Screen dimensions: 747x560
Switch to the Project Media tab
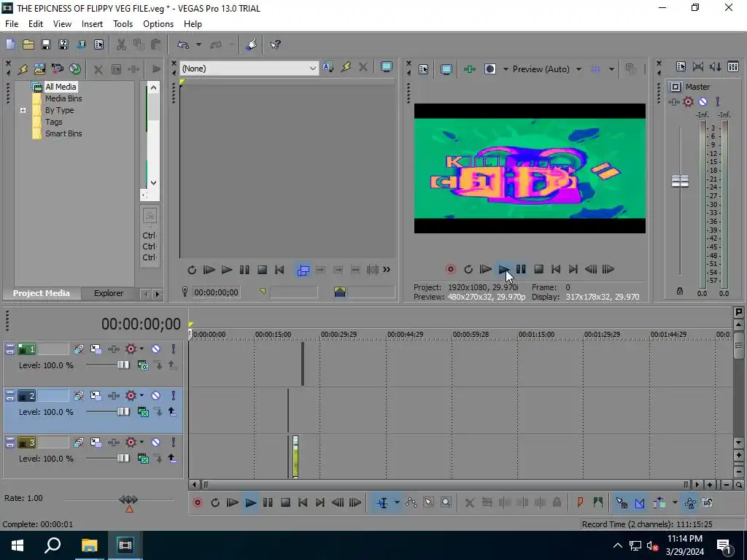41,293
